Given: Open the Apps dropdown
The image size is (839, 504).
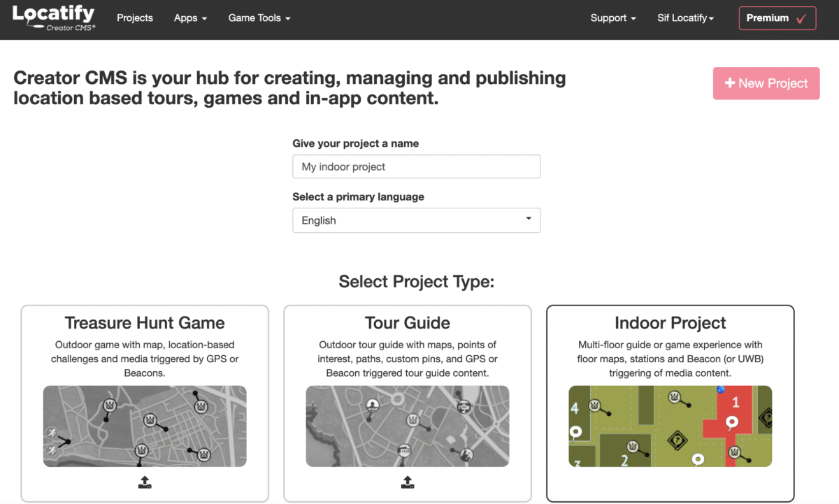Looking at the screenshot, I should pyautogui.click(x=189, y=18).
